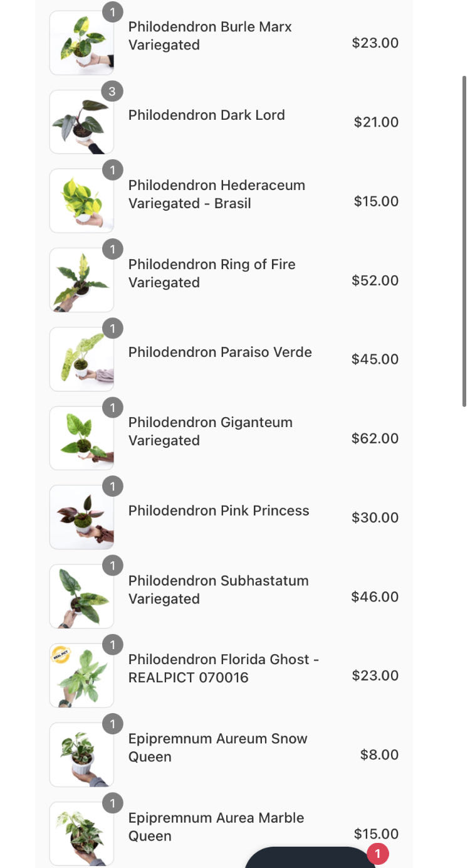Click the Philodendron Hederaceum Brasil thumbnail
This screenshot has height=868, width=470.
[81, 201]
